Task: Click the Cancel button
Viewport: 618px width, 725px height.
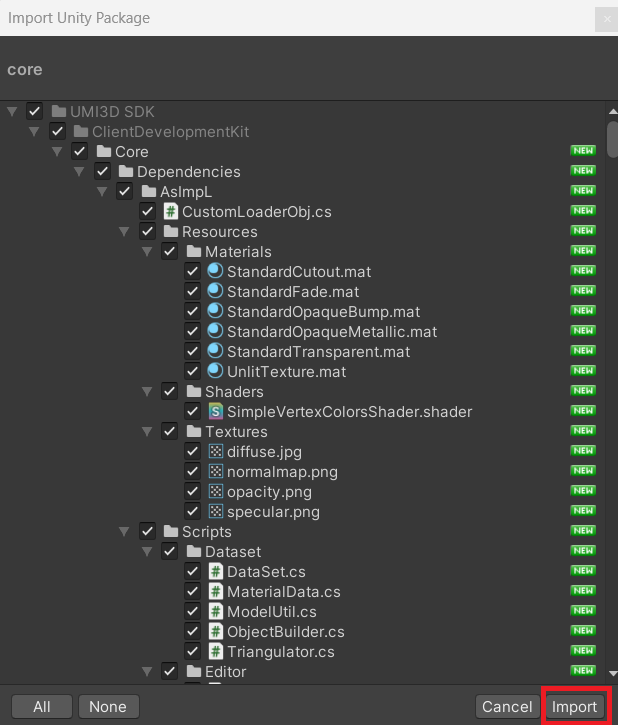Action: [x=507, y=707]
